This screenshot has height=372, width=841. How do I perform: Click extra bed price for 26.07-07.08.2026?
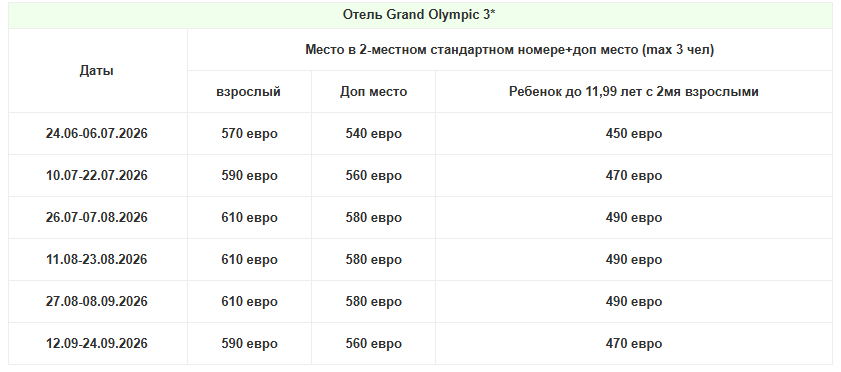373,218
